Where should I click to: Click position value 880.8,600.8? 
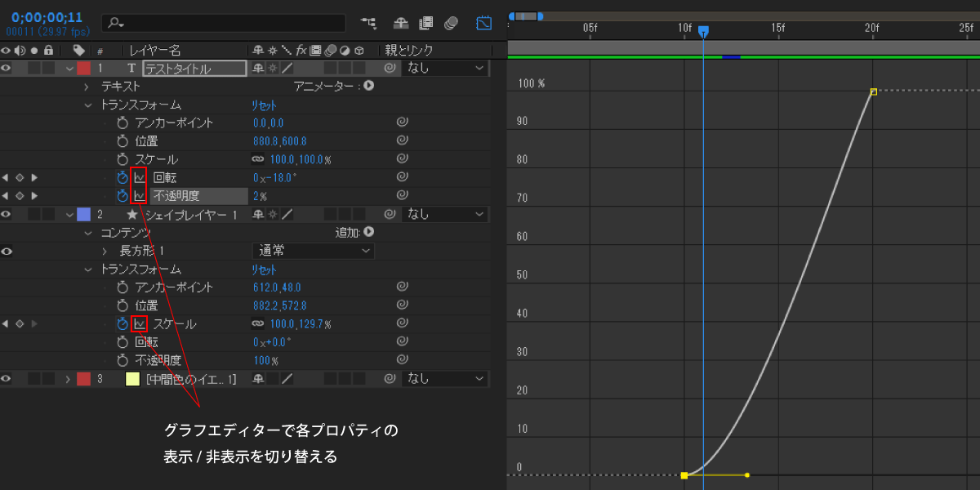280,140
